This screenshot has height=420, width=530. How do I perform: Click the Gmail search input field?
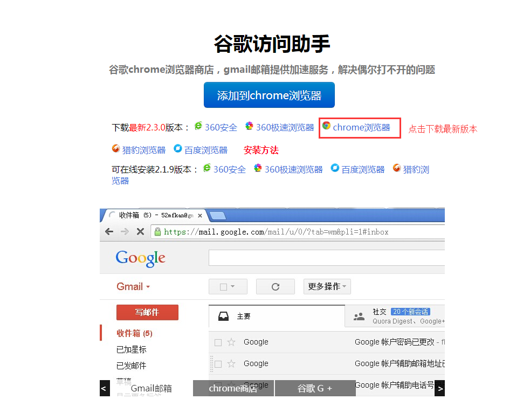click(x=327, y=258)
